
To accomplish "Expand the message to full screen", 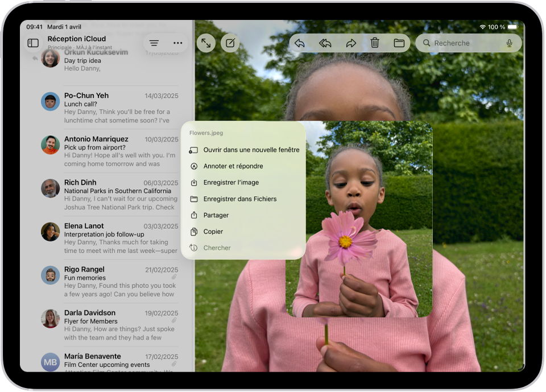I will click(206, 43).
